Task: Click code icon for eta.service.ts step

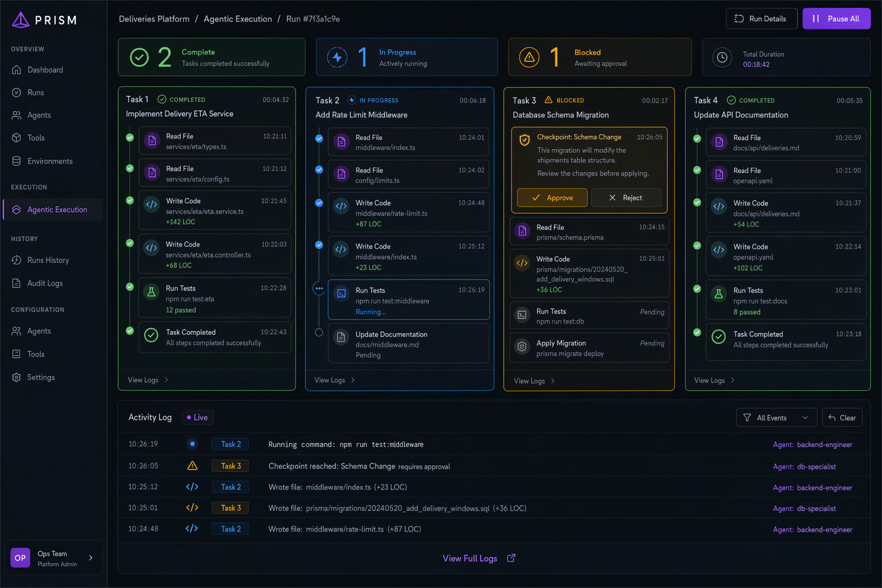Action: (x=152, y=204)
